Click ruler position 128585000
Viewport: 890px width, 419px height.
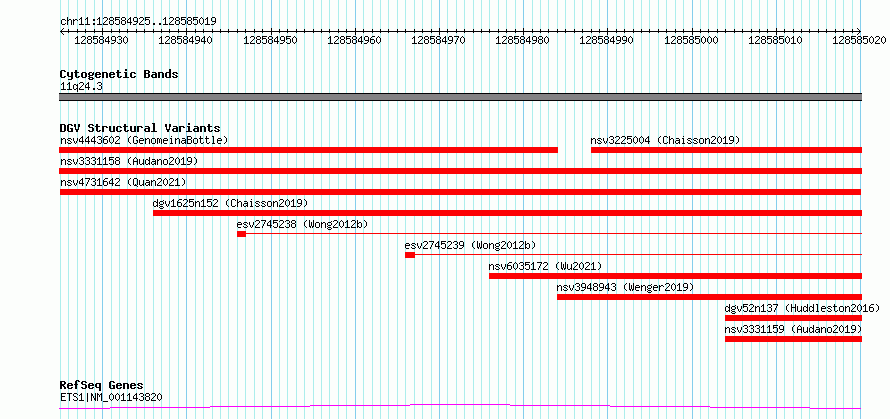[x=691, y=40]
